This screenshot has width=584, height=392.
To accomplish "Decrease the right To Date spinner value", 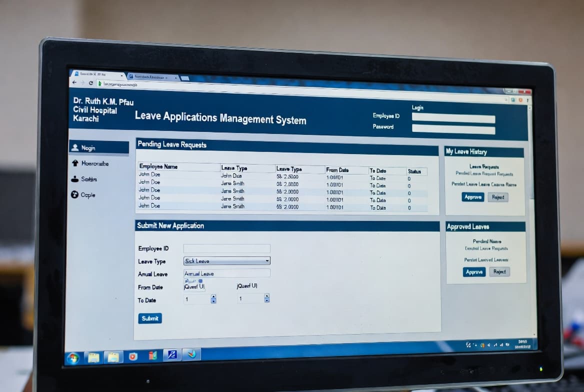I will 266,300.
